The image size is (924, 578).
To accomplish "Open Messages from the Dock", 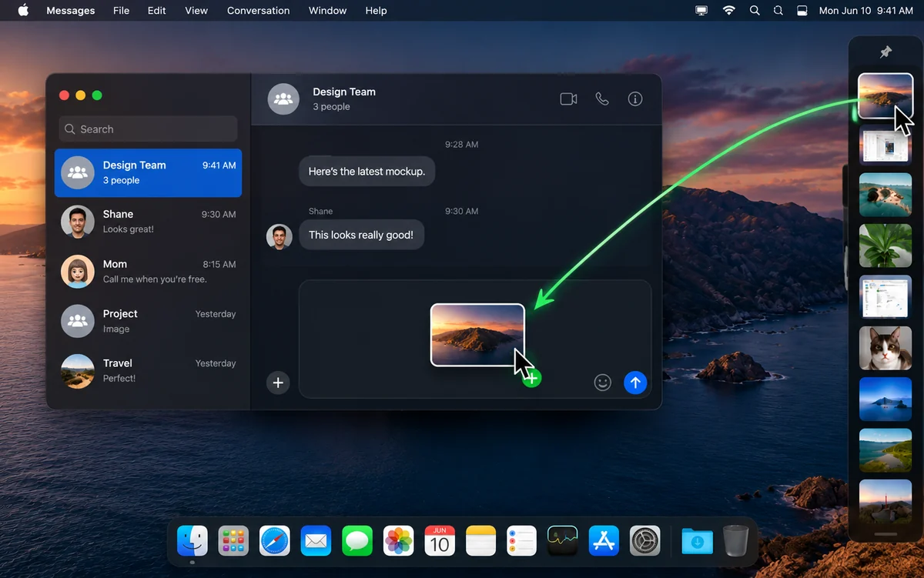I will point(357,541).
